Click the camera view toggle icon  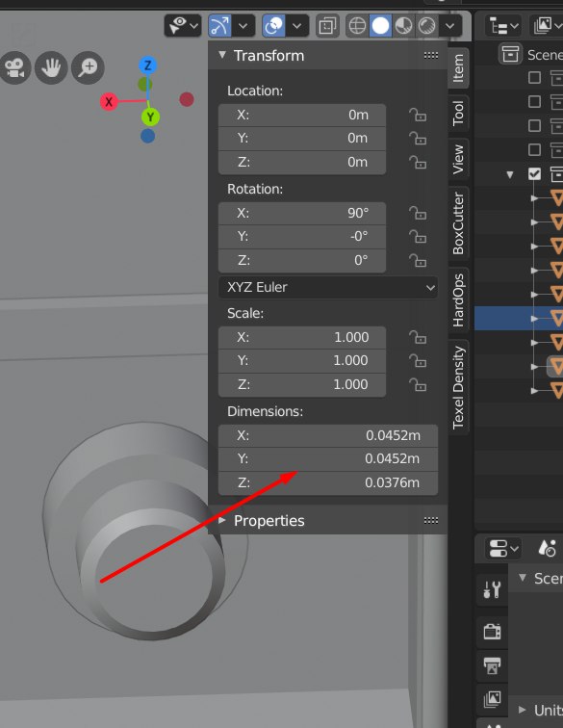pos(15,67)
